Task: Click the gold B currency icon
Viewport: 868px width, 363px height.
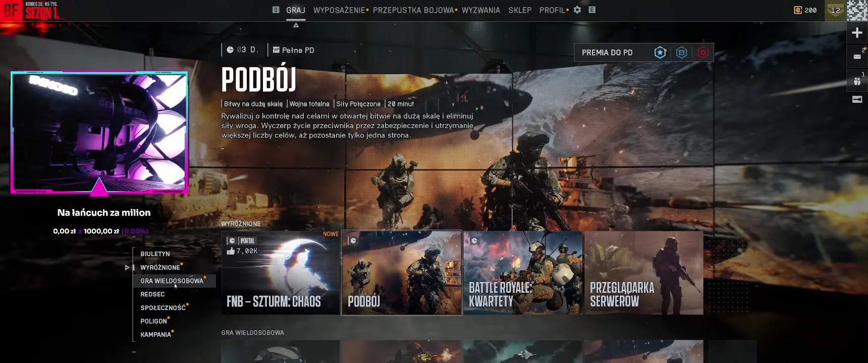Action: click(798, 10)
